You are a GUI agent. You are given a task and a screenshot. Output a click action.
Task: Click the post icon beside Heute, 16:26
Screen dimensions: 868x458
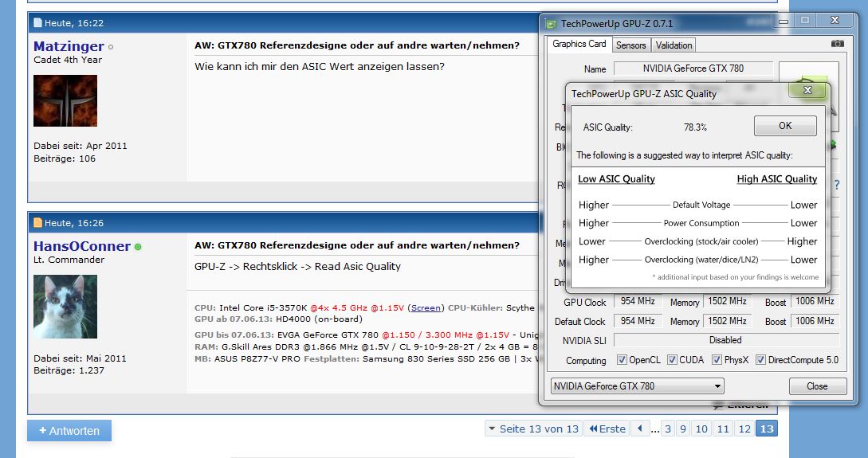point(37,223)
